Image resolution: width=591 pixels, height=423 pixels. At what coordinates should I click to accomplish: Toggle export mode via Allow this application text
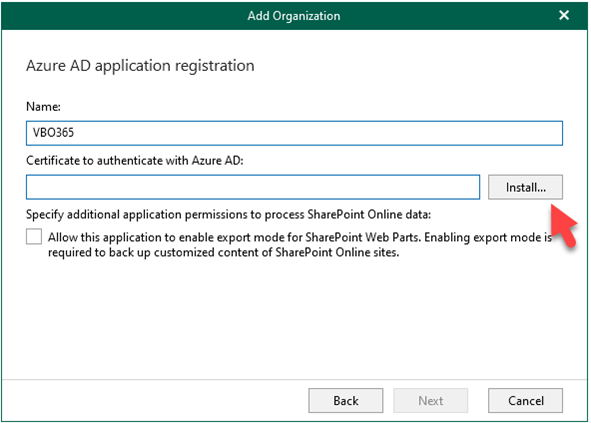coord(300,238)
